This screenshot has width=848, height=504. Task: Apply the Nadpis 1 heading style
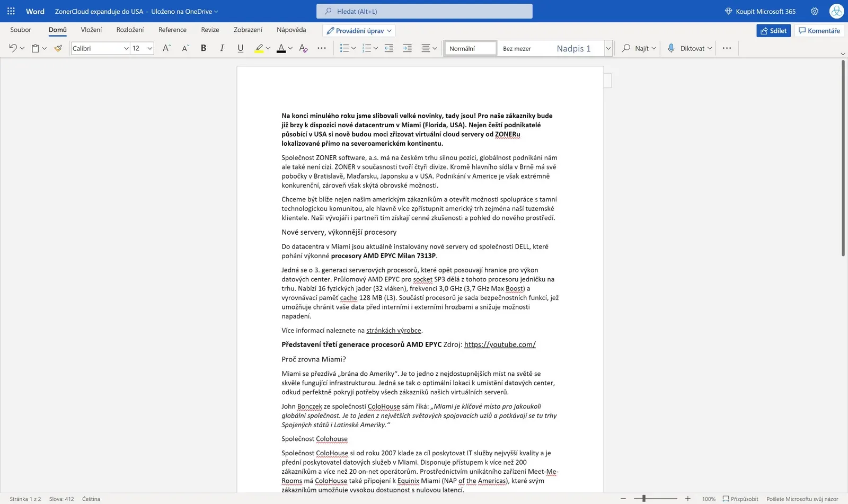click(x=574, y=48)
